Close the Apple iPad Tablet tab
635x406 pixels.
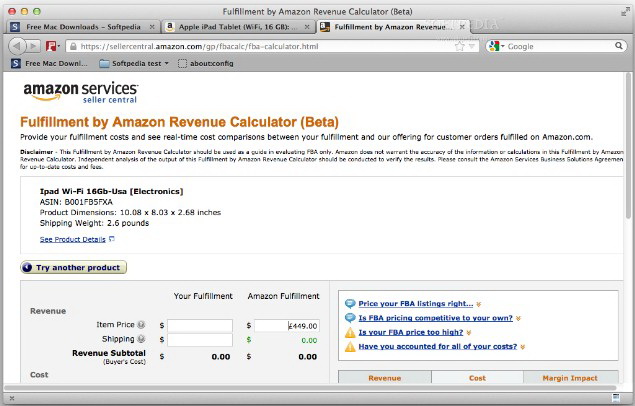(x=307, y=27)
